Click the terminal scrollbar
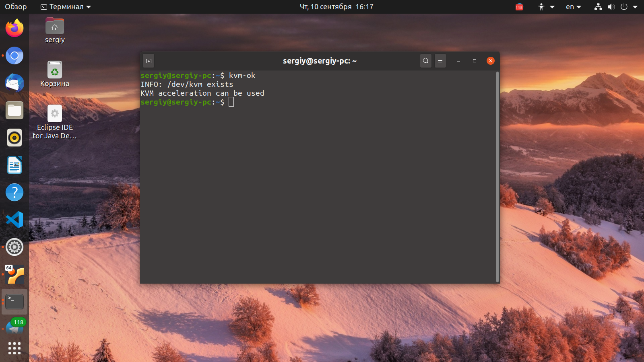Screen dimensions: 644x362 pyautogui.click(x=497, y=177)
